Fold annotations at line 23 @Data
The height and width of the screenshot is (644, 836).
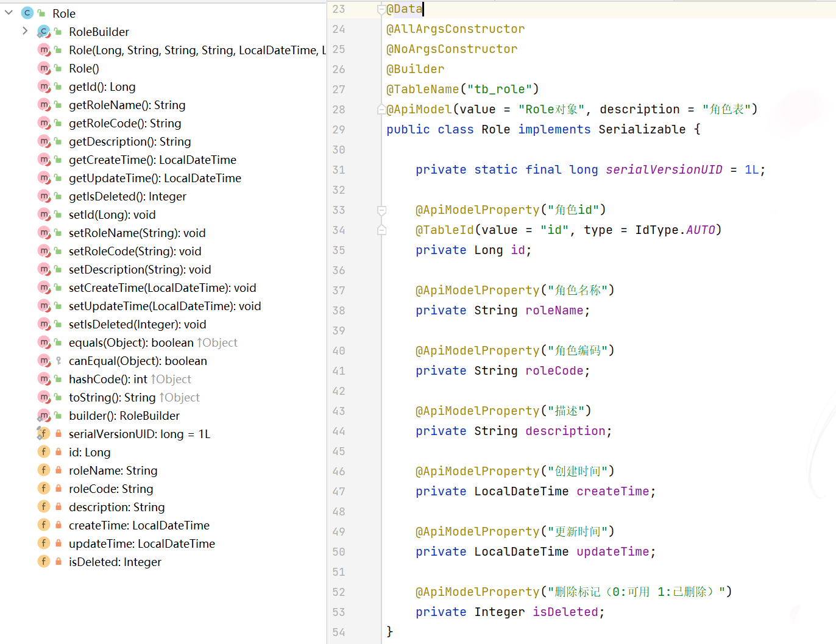tap(381, 9)
